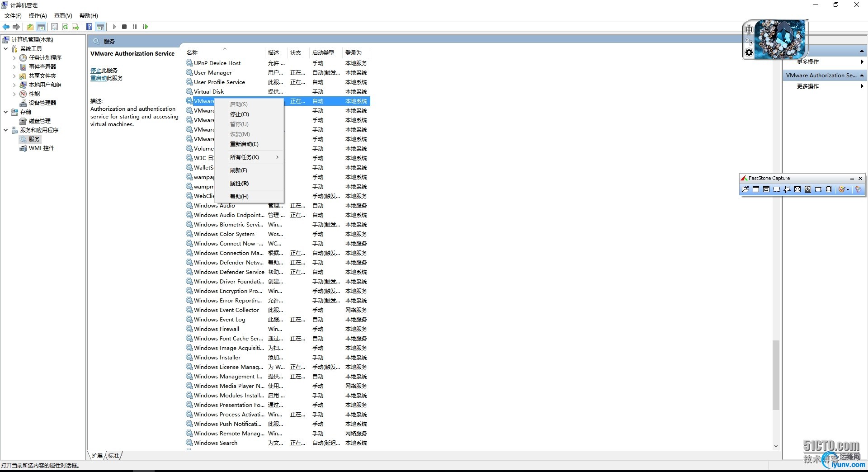Refresh using the toolbar refresh icon

tap(65, 27)
